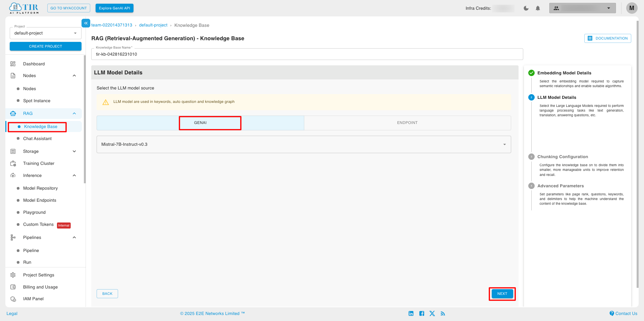Click the Pipelines icon in sidebar
The image size is (644, 321).
point(13,238)
